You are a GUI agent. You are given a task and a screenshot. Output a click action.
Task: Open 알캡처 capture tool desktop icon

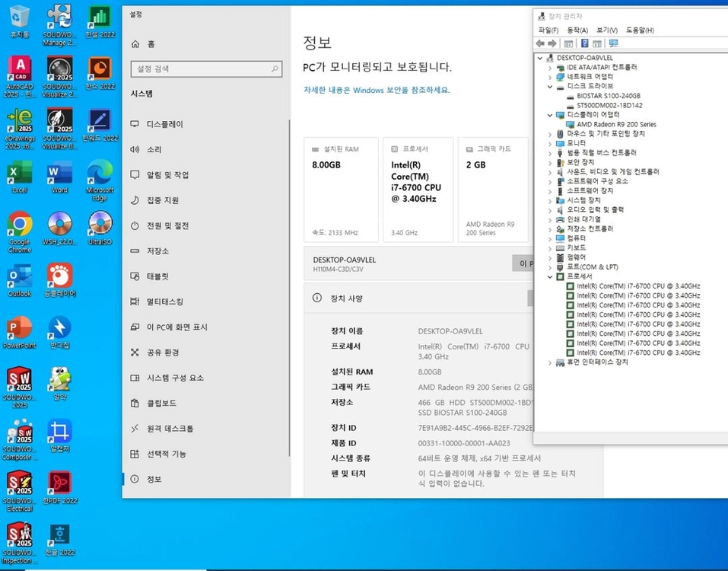[59, 435]
